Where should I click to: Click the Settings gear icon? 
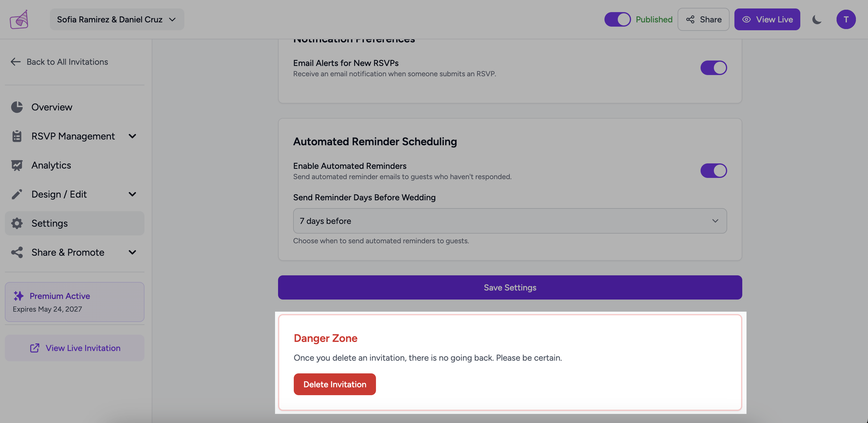click(17, 223)
